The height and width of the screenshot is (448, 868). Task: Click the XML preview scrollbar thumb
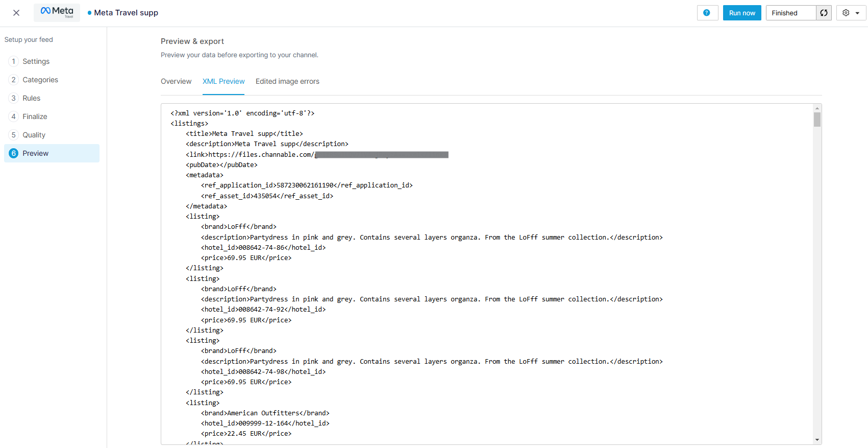[x=817, y=120]
